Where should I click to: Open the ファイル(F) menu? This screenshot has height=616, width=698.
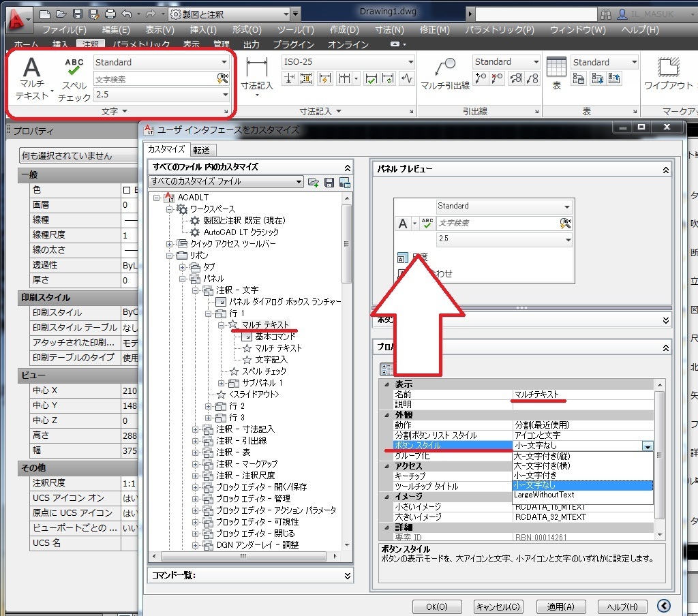[x=65, y=30]
